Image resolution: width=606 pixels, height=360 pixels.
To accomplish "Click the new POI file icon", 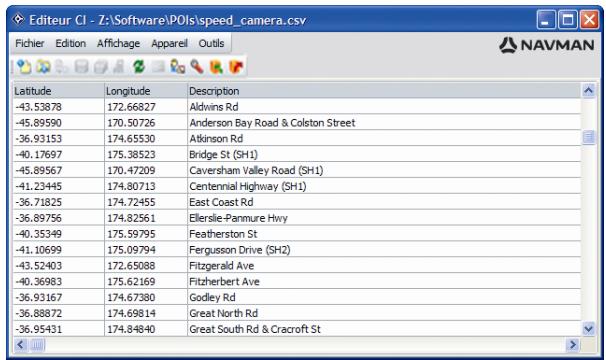I will (24, 67).
